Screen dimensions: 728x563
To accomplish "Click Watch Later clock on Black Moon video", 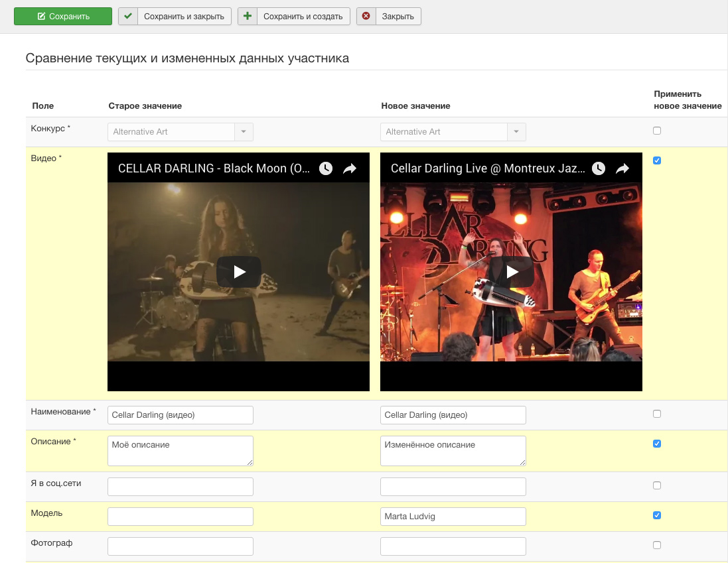I will [326, 168].
